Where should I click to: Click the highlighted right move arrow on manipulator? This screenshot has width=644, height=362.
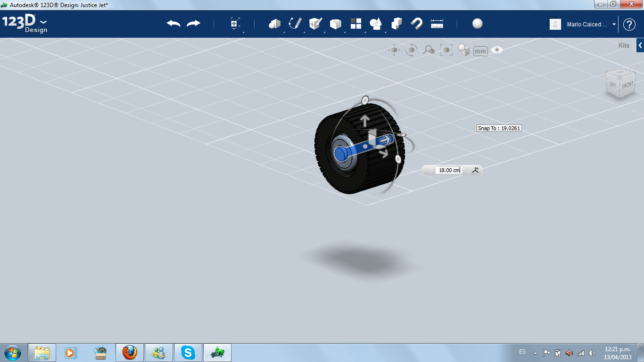tap(387, 139)
